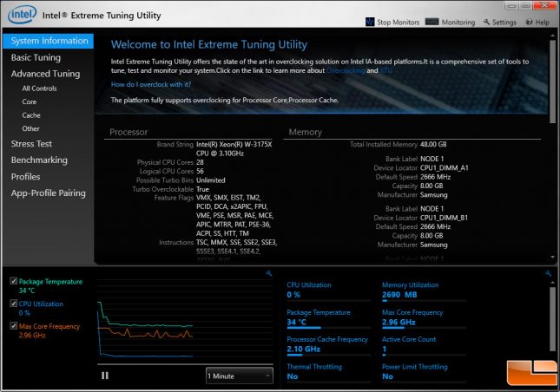The width and height of the screenshot is (560, 392).
Task: Click the scrollbar down arrow in info panel
Action: (552, 258)
